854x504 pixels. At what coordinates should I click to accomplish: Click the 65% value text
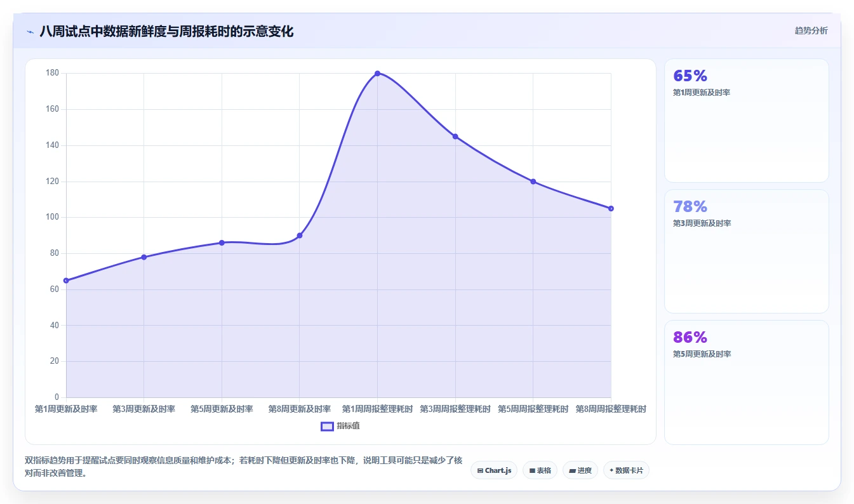[x=690, y=76]
